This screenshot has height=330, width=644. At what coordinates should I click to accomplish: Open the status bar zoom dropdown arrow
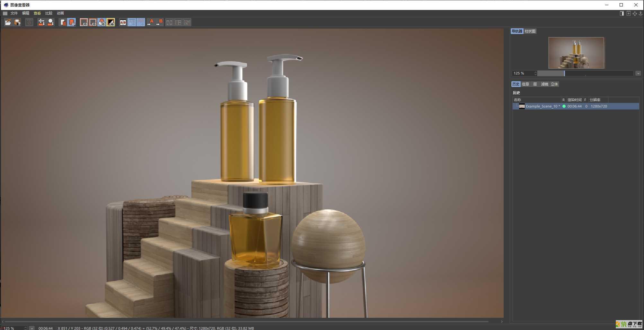pyautogui.click(x=32, y=328)
